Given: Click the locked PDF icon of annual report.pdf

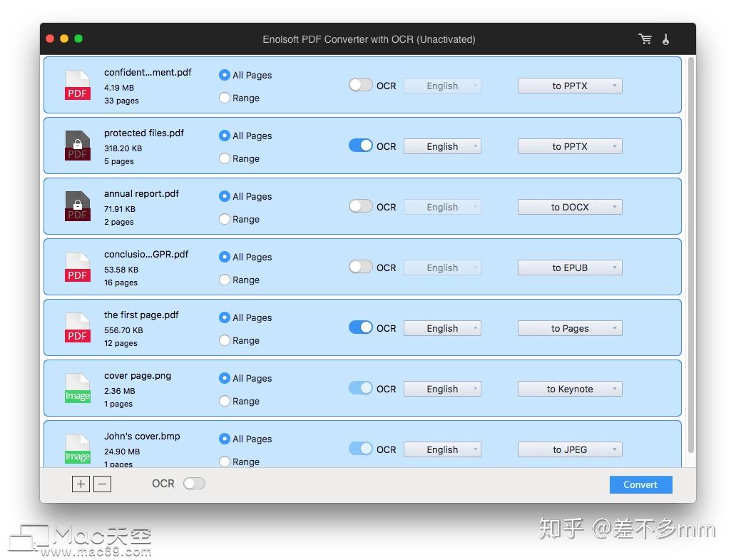Looking at the screenshot, I should click(78, 206).
